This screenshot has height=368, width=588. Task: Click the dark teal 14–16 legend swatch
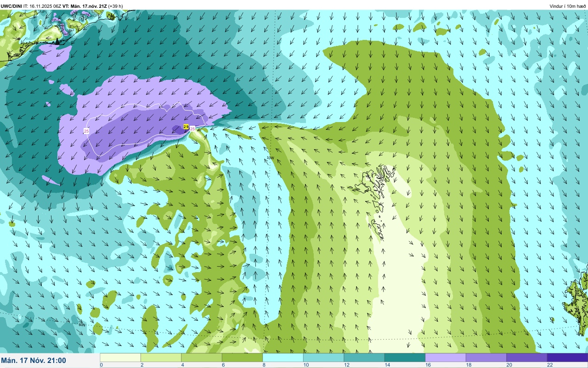pyautogui.click(x=405, y=357)
